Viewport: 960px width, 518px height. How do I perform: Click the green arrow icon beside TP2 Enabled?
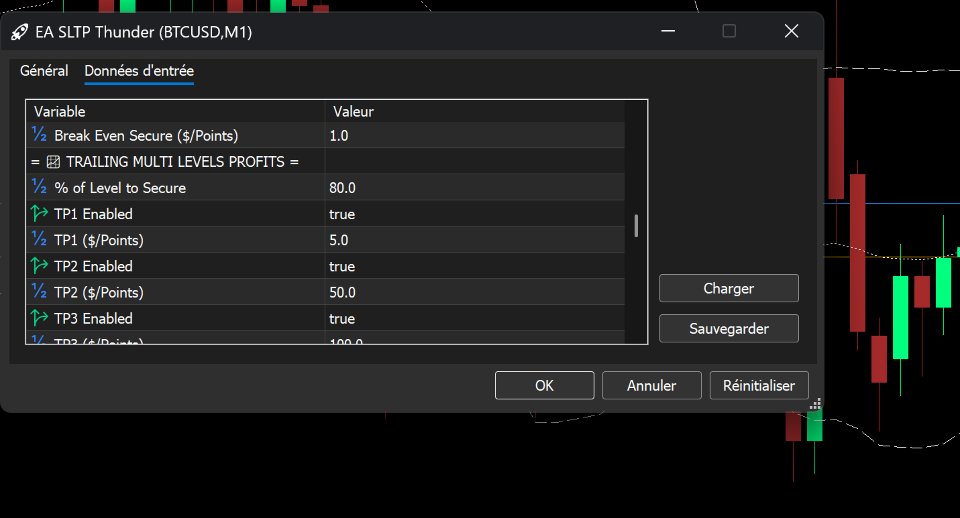39,265
